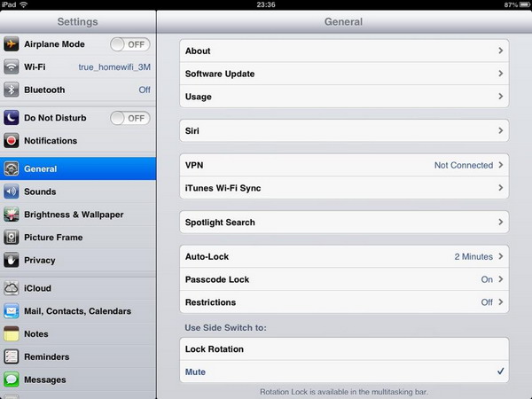
Task: Tap the red Notifications icon
Action: [12, 140]
